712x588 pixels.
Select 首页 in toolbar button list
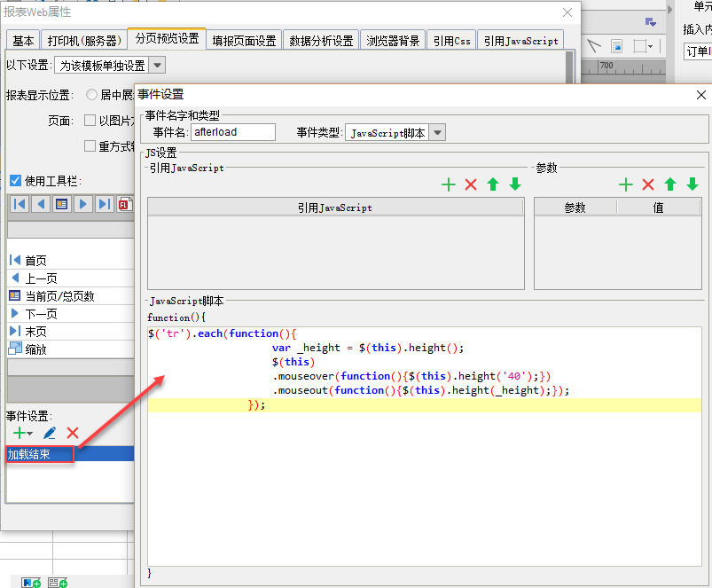(x=71, y=261)
